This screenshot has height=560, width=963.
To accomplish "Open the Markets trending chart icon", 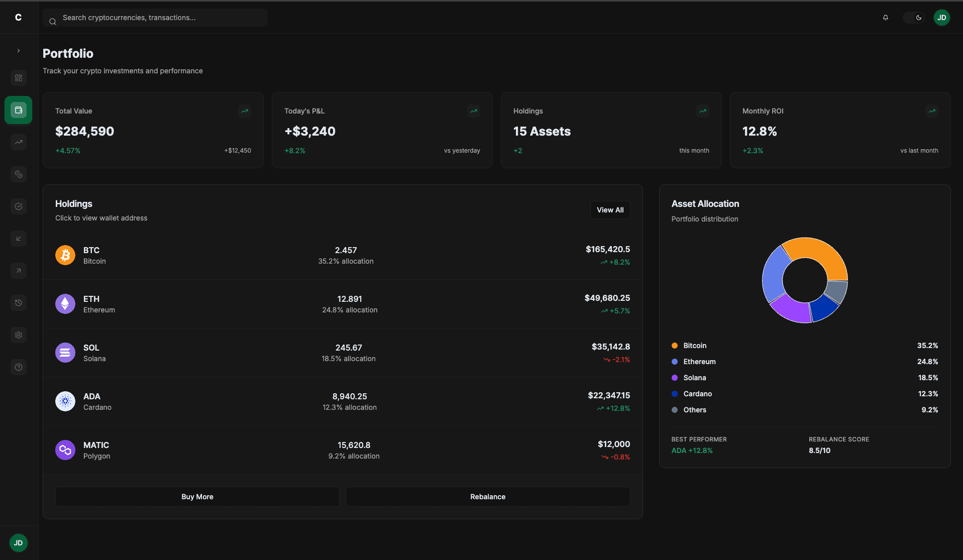I will [19, 142].
